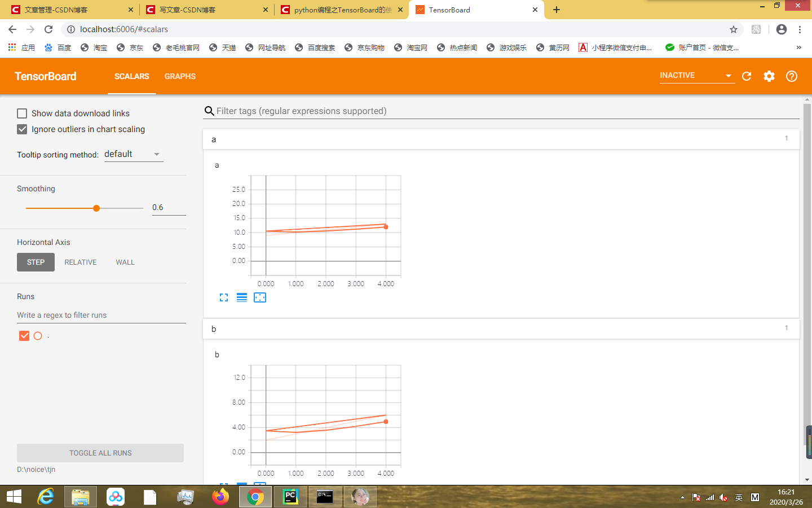This screenshot has width=812, height=508.
Task: Collapse the 'b' tag group header
Action: point(501,329)
